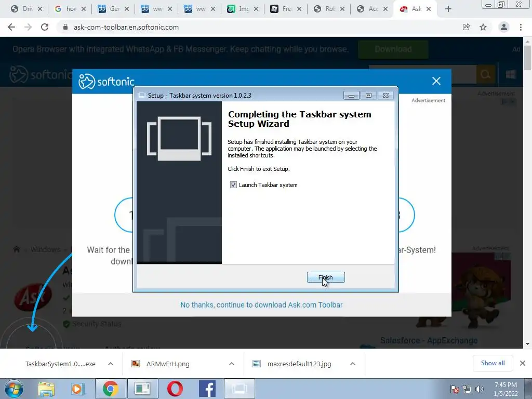The width and height of the screenshot is (532, 399).
Task: Expand options for TaskbarSystem1.0 exe download
Action: point(111,364)
